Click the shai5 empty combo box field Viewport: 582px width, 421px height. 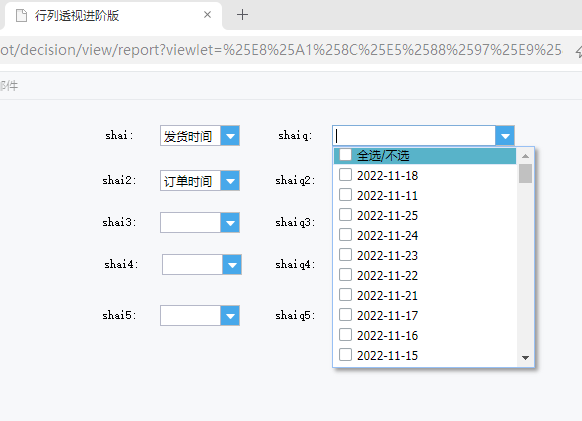point(190,316)
